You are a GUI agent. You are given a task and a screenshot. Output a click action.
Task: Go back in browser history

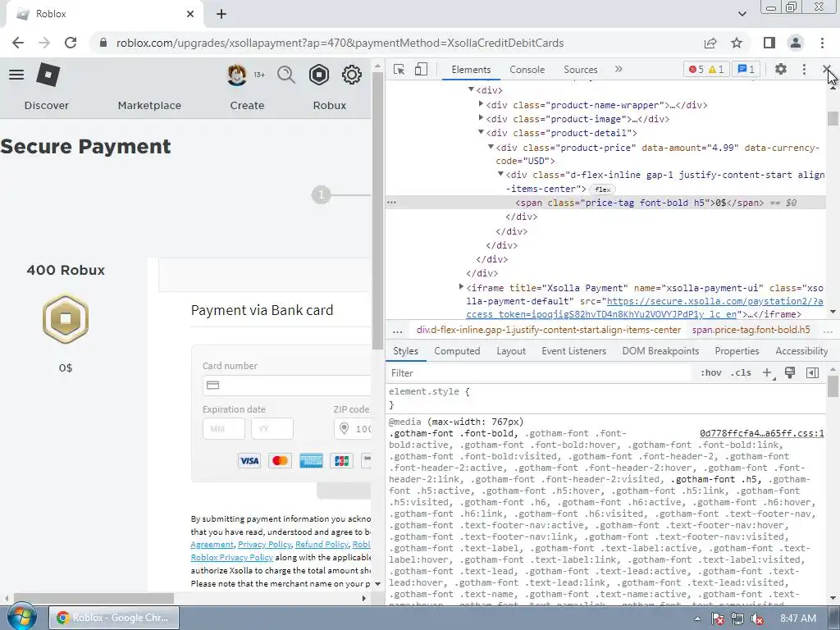point(18,43)
